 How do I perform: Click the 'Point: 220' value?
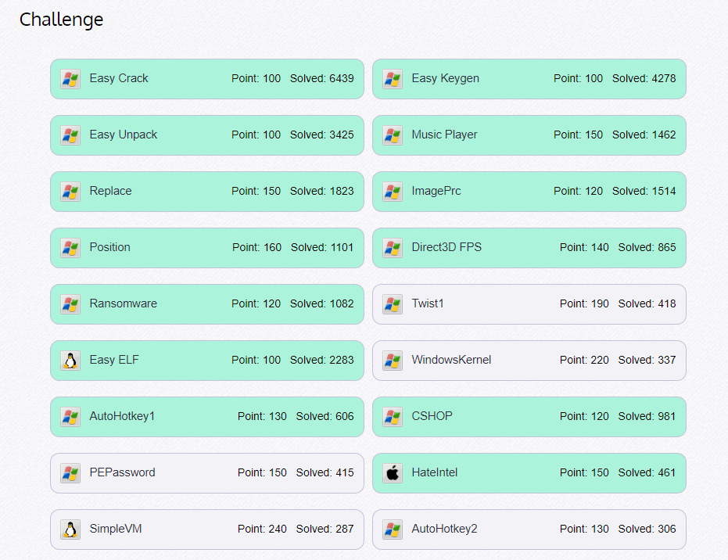click(584, 360)
